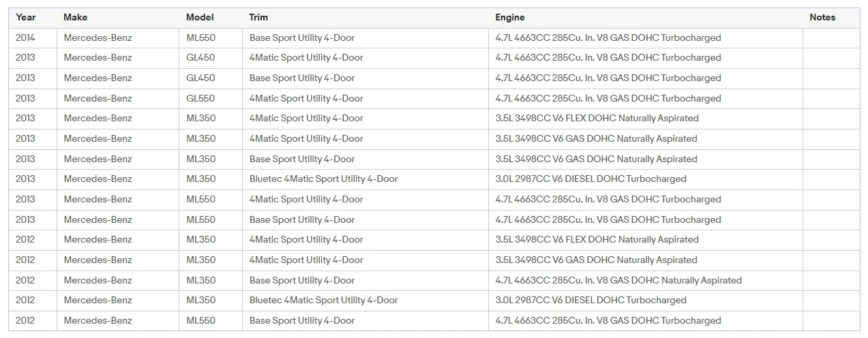Click ML550 in the 2014 row

pos(211,38)
